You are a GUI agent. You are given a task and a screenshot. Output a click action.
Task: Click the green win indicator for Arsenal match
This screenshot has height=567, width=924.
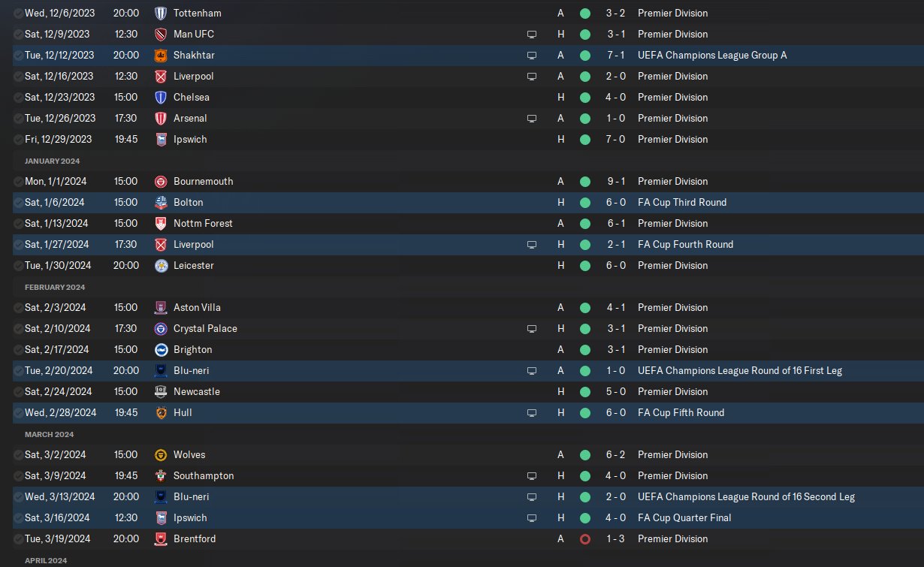point(585,118)
